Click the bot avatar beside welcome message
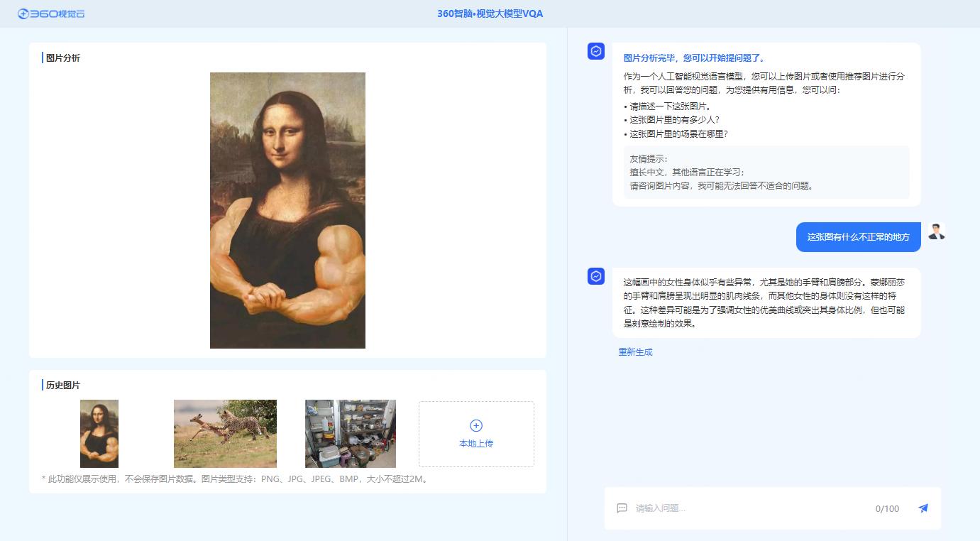 (596, 51)
